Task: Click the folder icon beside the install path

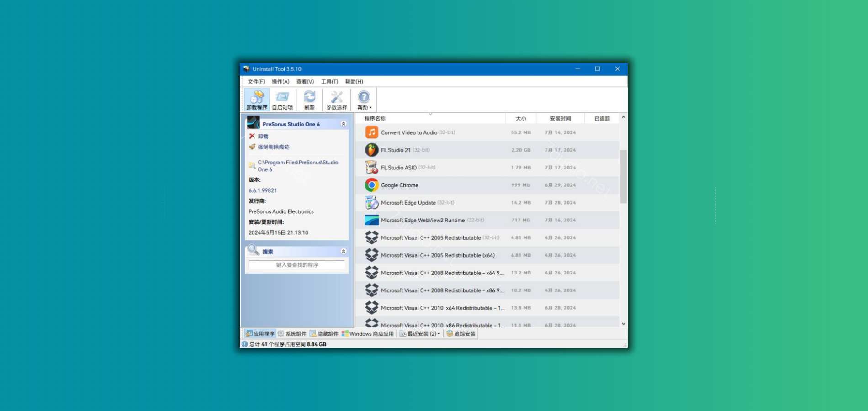Action: click(252, 165)
